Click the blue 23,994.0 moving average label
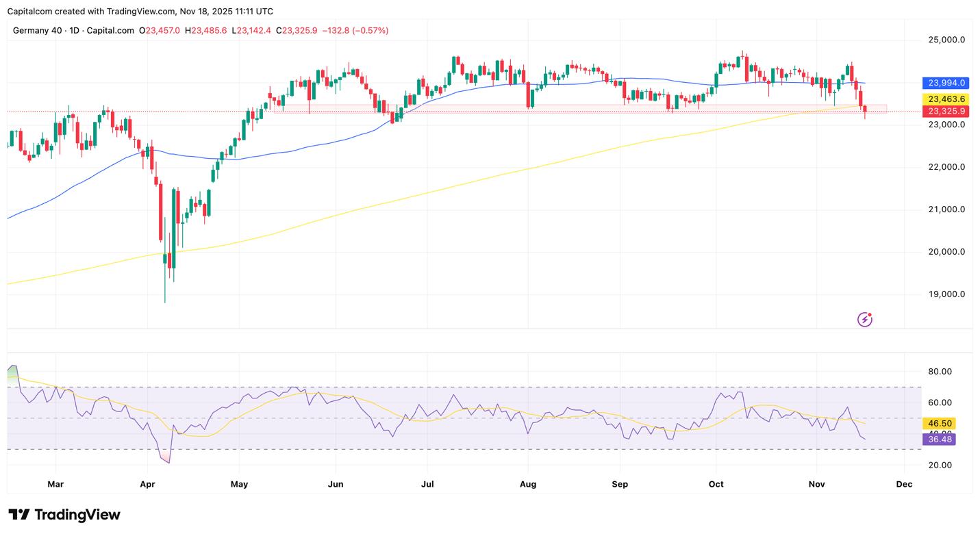 pos(946,83)
